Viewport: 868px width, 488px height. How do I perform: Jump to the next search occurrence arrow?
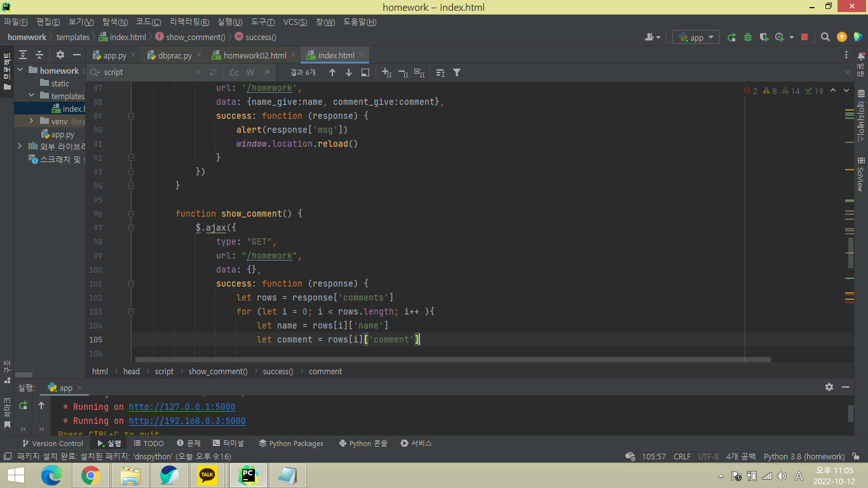[x=349, y=72]
